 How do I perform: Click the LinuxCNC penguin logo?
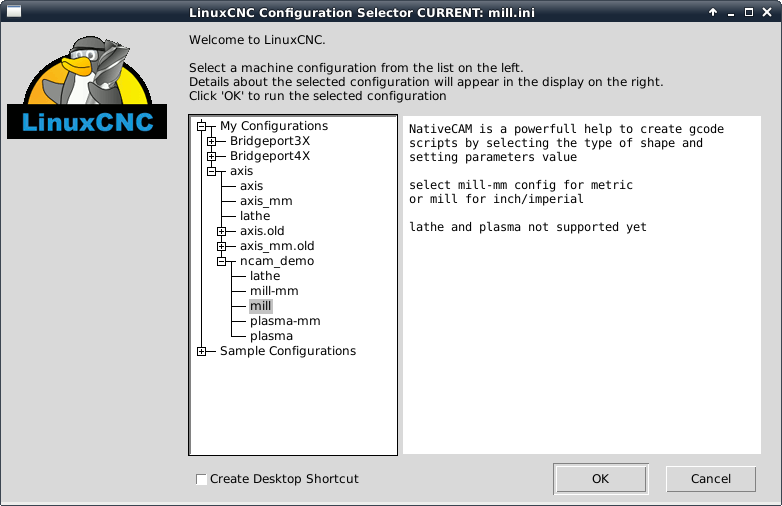pos(87,87)
